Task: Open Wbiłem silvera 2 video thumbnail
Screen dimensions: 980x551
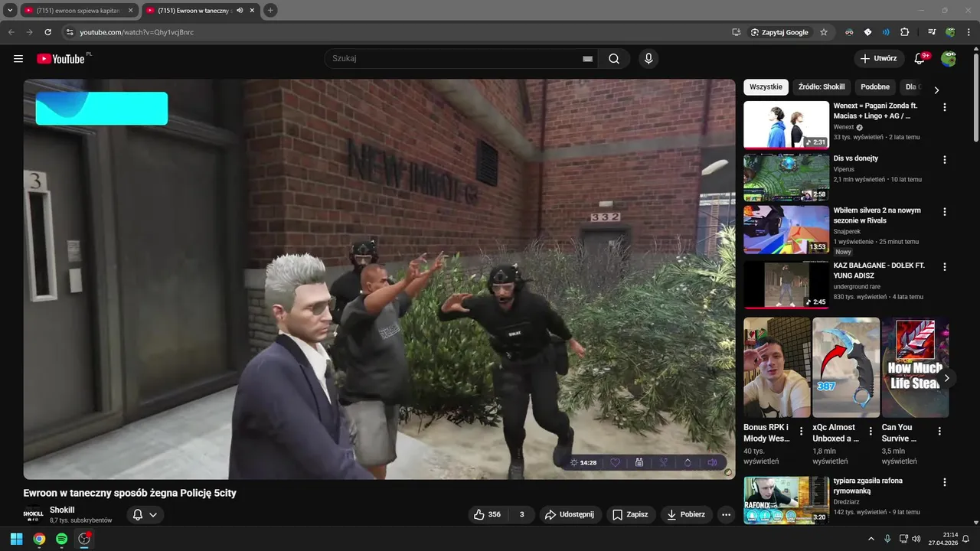Action: pyautogui.click(x=786, y=229)
